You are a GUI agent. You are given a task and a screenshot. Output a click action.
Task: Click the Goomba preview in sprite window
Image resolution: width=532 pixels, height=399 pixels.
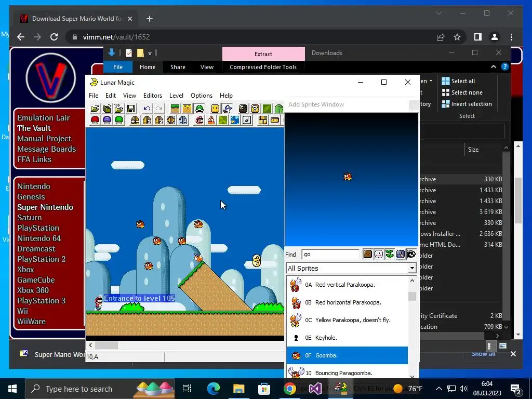coord(348,177)
